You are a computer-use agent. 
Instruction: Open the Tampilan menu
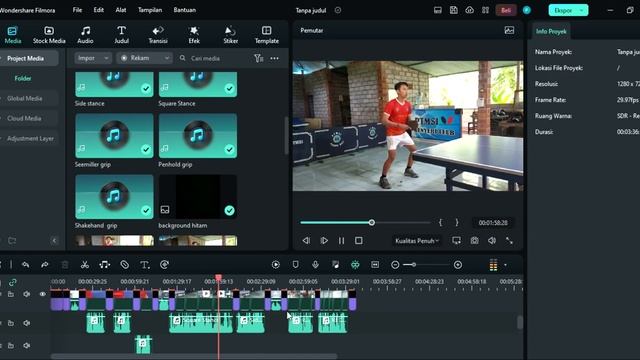150,10
